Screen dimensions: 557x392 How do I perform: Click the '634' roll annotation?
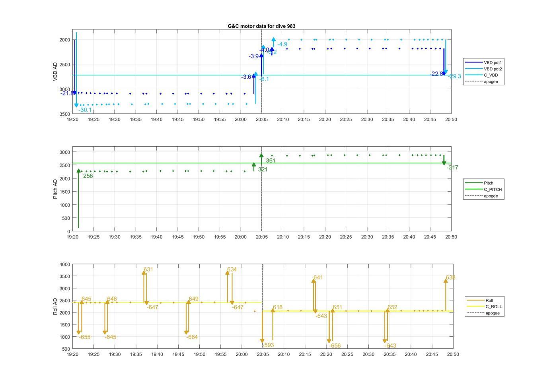[232, 269]
